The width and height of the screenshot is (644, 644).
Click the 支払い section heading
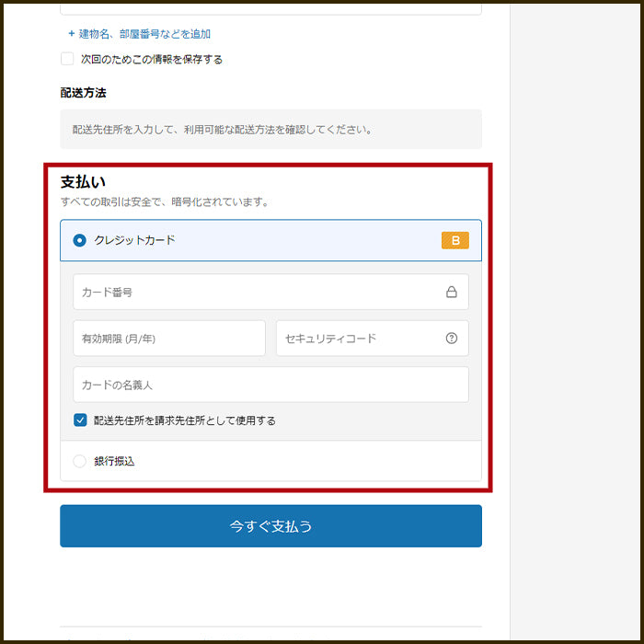click(83, 182)
